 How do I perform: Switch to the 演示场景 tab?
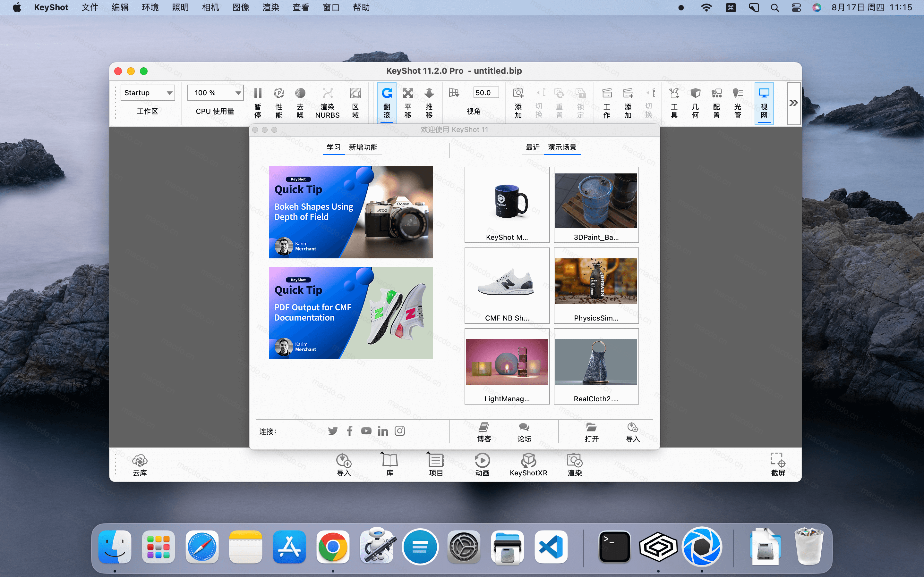(x=562, y=147)
